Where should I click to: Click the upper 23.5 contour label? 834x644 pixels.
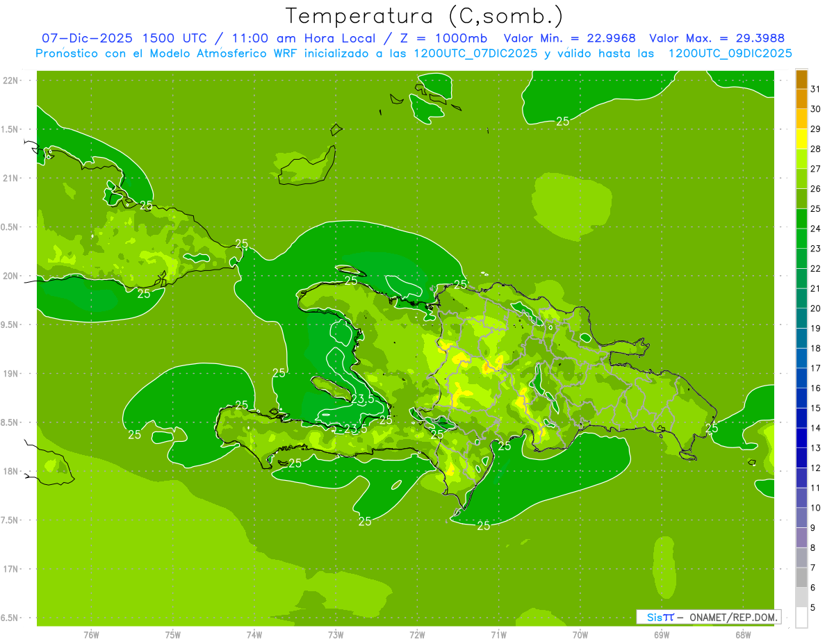pos(362,399)
